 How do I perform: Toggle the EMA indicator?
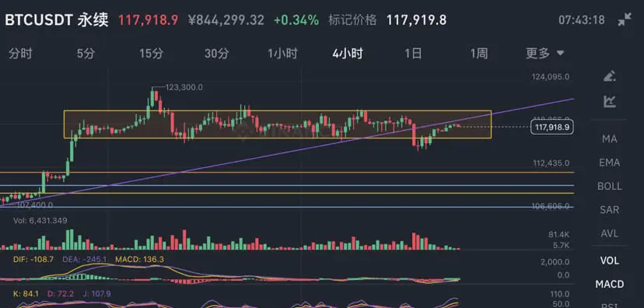click(x=610, y=163)
